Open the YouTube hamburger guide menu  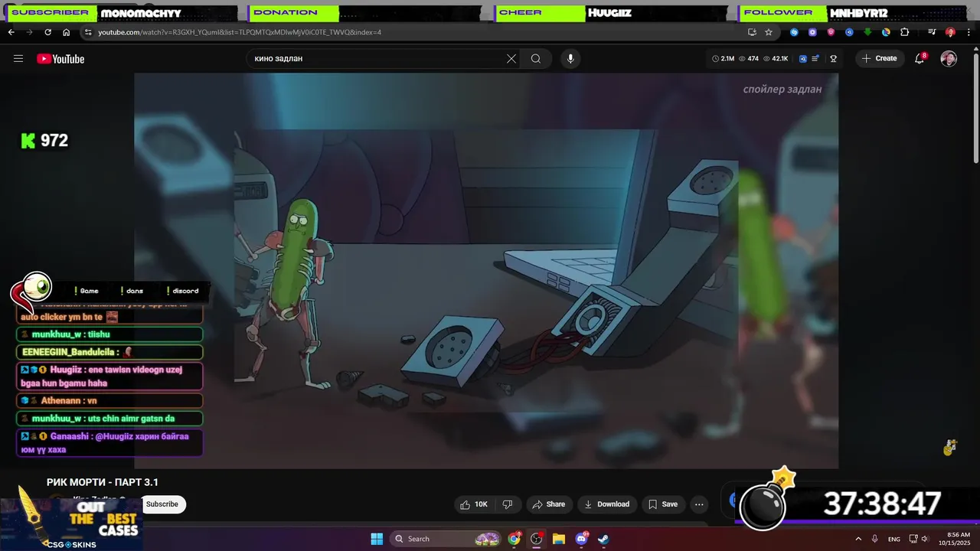[x=18, y=59]
